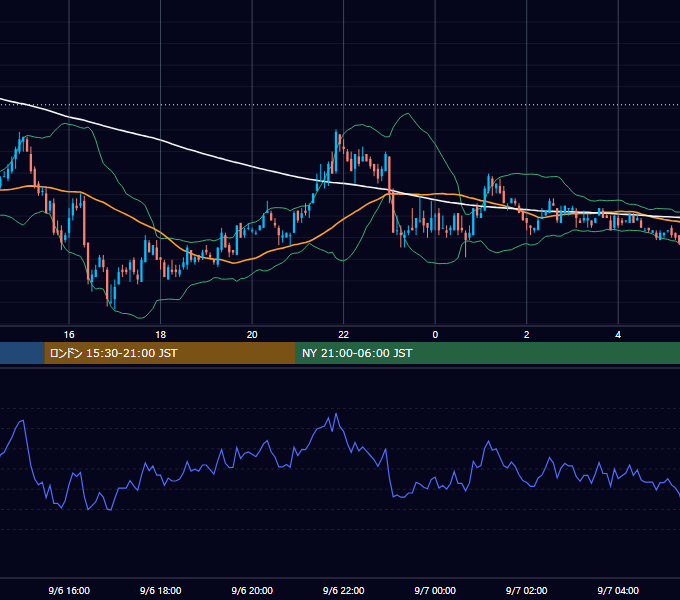Click the 9/6 18:00 date label
Screen dimensions: 680x600
(160, 590)
